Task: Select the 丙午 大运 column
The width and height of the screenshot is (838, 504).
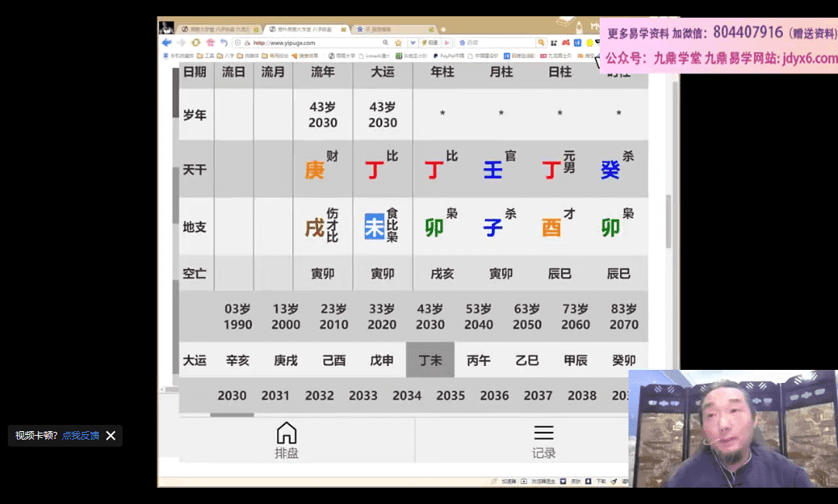Action: coord(478,361)
